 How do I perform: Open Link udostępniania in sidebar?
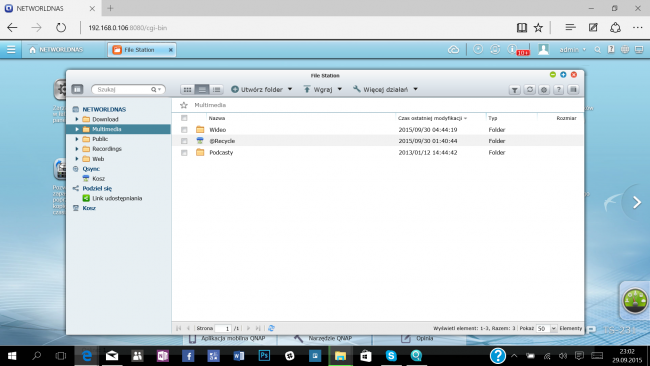point(117,199)
